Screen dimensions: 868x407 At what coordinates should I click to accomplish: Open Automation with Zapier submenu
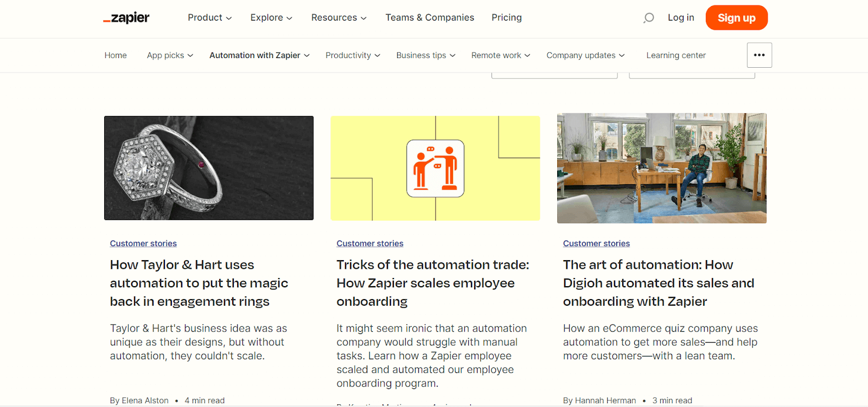[259, 55]
